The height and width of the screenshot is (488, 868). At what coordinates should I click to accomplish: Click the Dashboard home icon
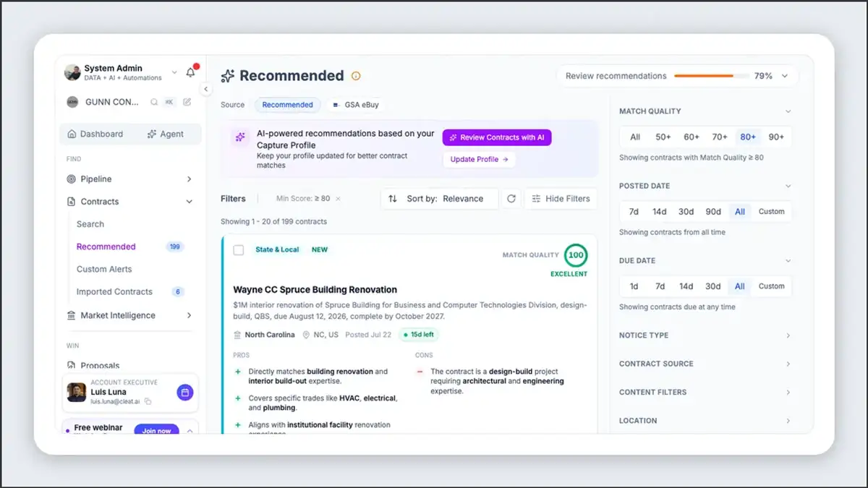[x=72, y=134]
